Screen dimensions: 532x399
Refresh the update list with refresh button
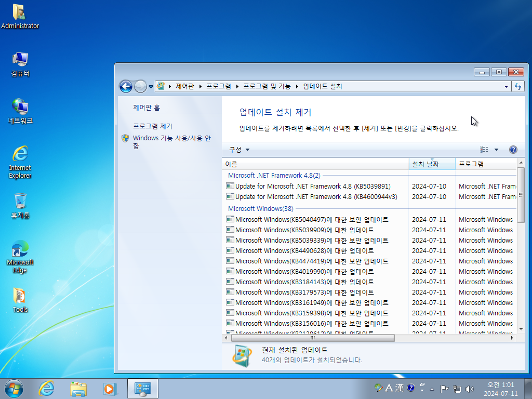pyautogui.click(x=518, y=87)
